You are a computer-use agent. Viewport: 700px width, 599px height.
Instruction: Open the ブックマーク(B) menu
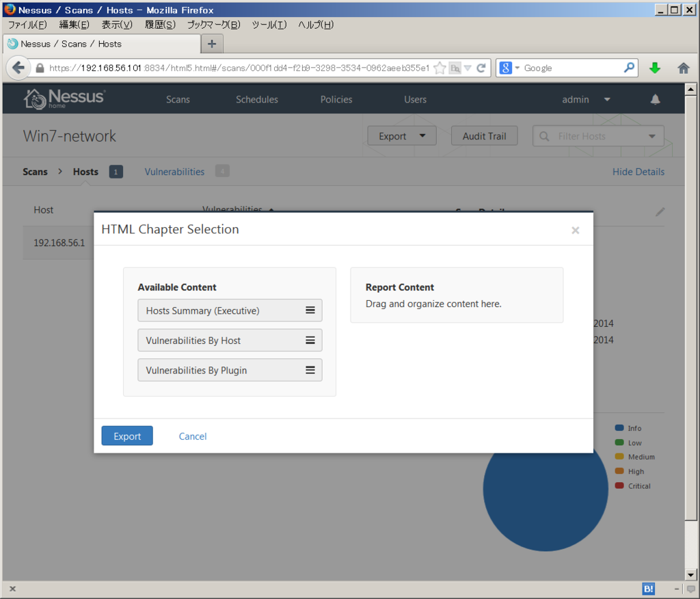213,25
